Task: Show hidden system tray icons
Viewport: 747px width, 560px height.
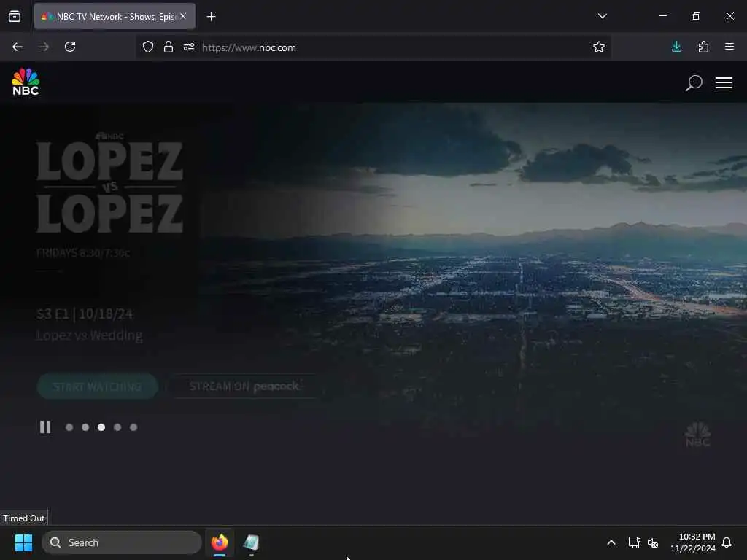Action: [611, 542]
